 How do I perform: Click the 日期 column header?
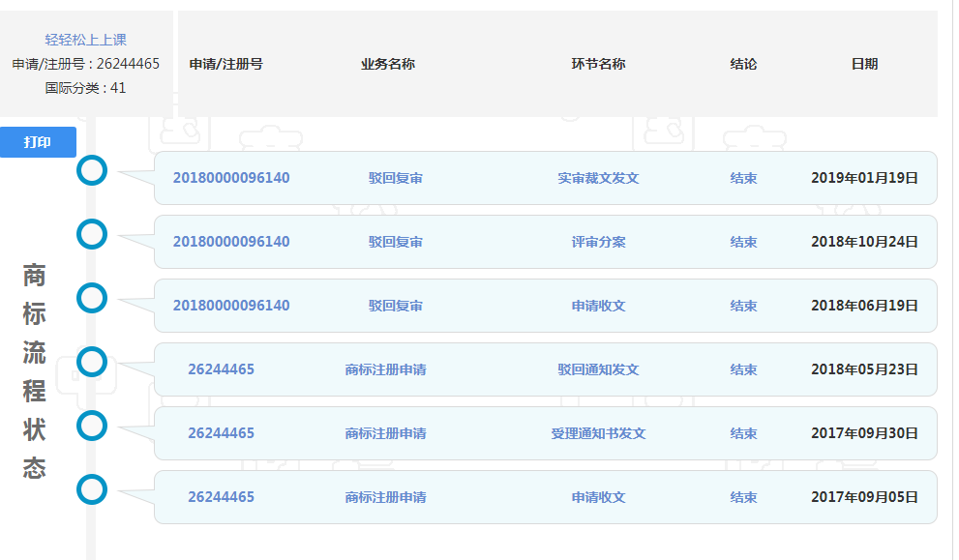(x=865, y=64)
